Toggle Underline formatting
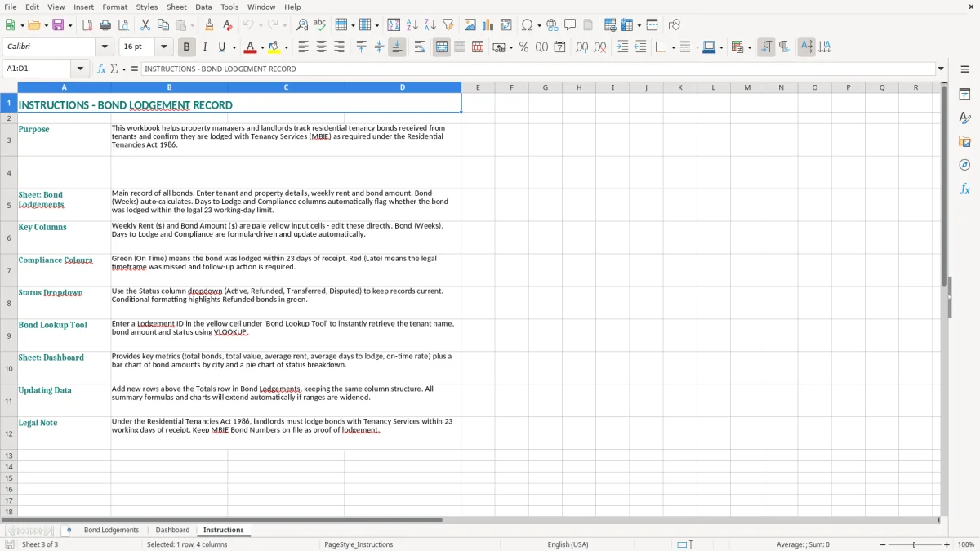This screenshot has height=551, width=980. (x=222, y=47)
